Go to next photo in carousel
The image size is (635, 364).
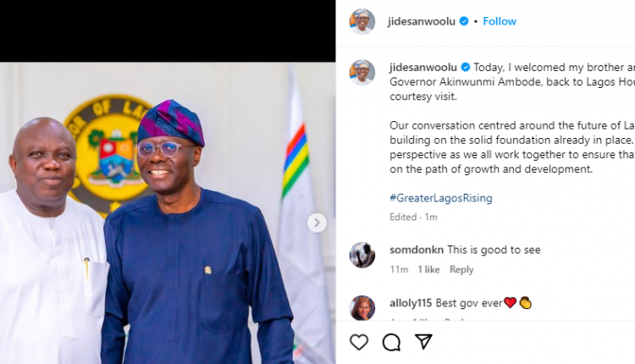(317, 223)
